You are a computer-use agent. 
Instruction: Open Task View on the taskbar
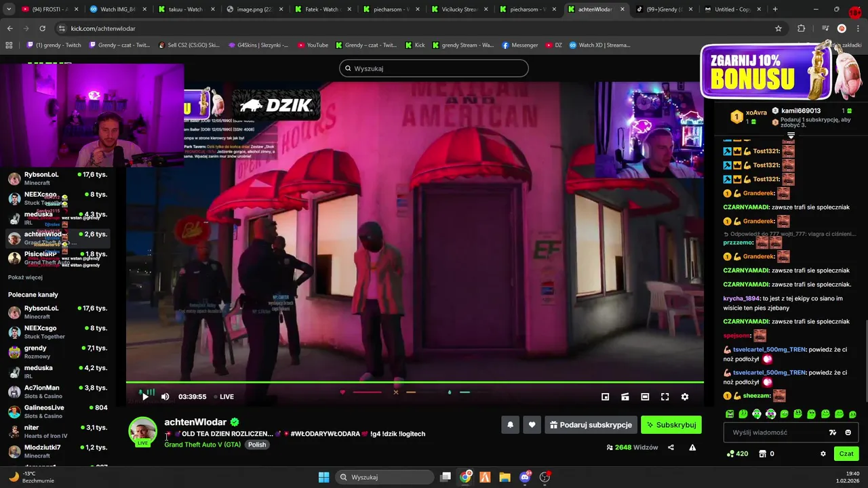coord(446,477)
